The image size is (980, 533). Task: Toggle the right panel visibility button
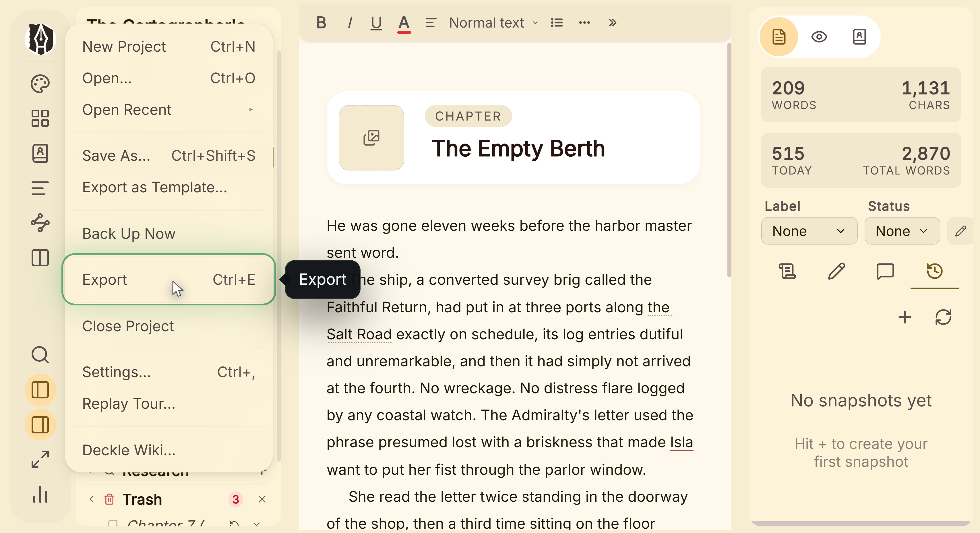click(40, 425)
